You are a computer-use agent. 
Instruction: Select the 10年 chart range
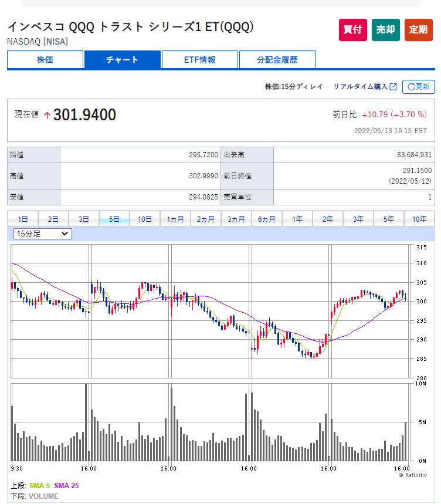[419, 219]
